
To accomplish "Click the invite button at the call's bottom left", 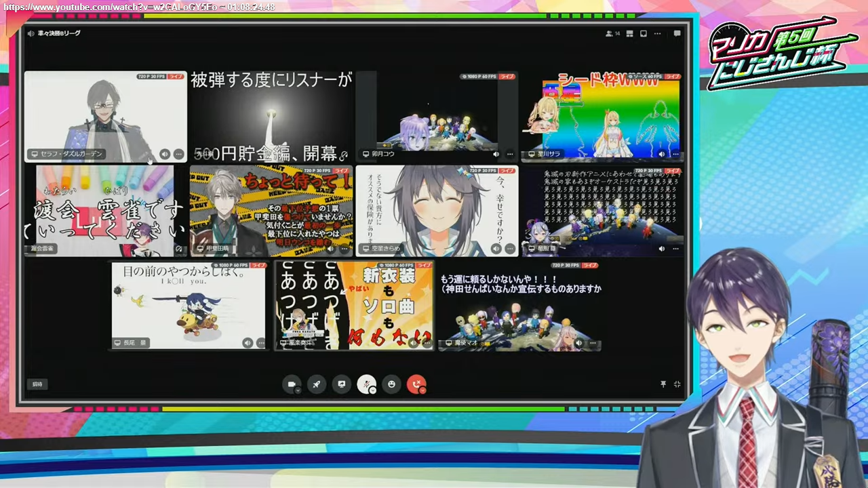I will pyautogui.click(x=38, y=384).
